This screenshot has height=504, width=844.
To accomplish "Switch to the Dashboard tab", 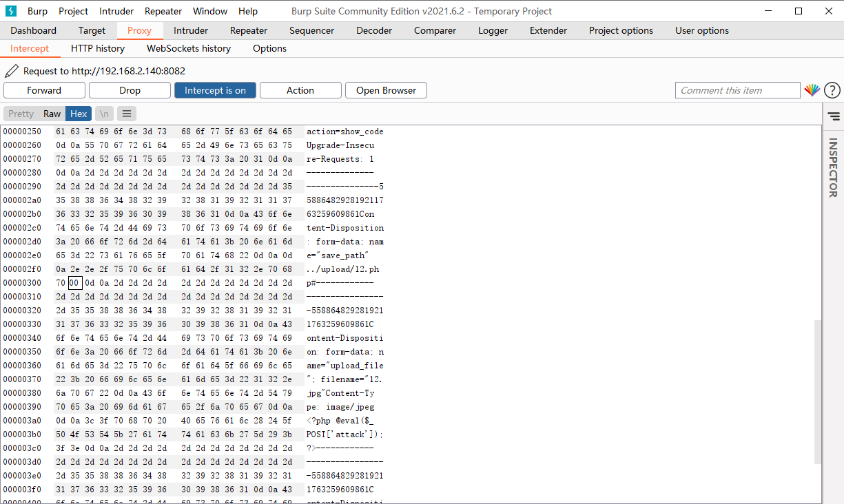I will (33, 30).
